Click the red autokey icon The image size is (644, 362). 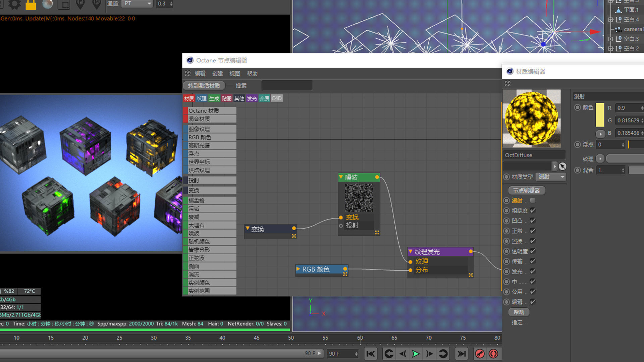(x=493, y=354)
